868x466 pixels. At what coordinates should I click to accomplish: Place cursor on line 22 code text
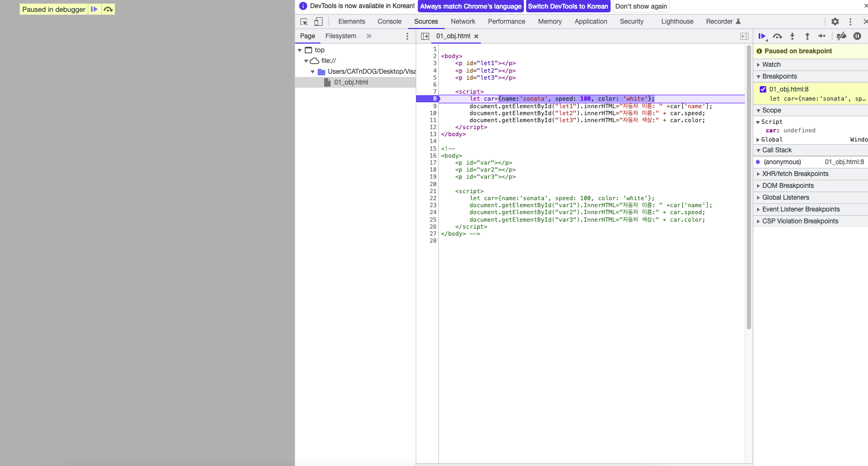pyautogui.click(x=562, y=198)
